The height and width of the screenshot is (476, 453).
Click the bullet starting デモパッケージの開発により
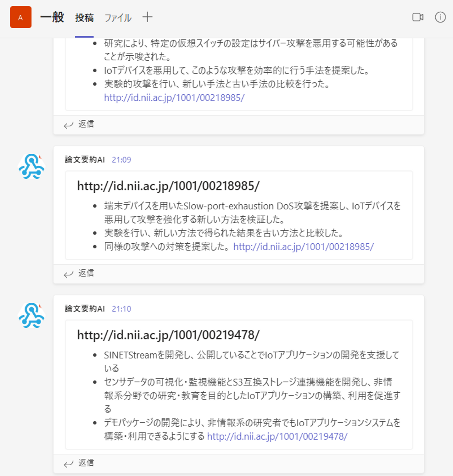click(252, 429)
